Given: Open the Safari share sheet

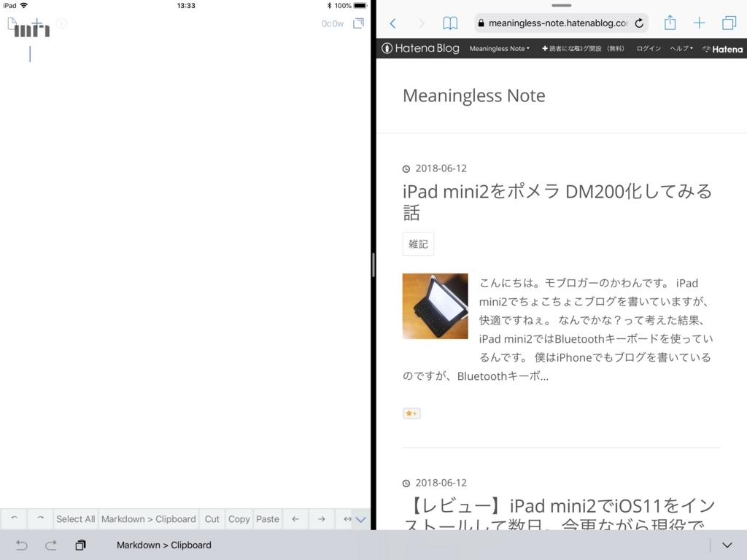Looking at the screenshot, I should [x=670, y=23].
